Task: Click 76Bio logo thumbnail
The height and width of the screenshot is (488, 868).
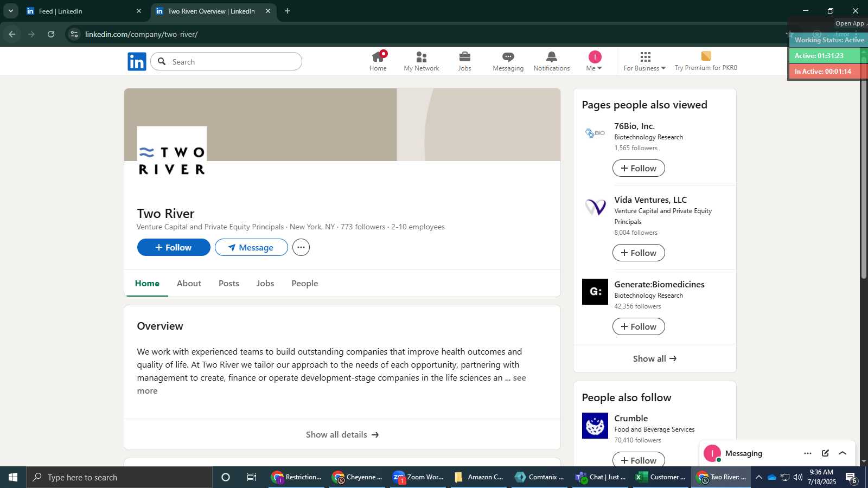Action: click(595, 133)
